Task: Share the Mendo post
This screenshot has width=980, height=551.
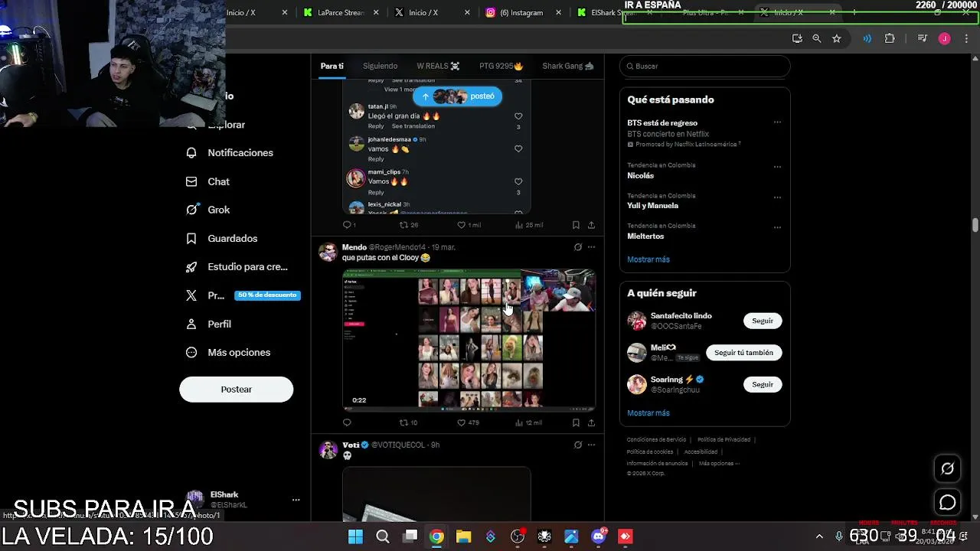Action: tap(591, 422)
